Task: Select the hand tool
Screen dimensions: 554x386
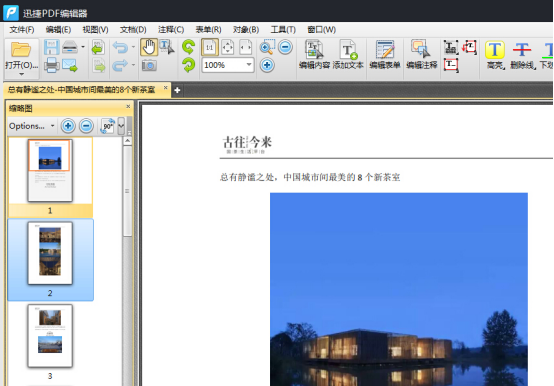Action: tap(149, 47)
